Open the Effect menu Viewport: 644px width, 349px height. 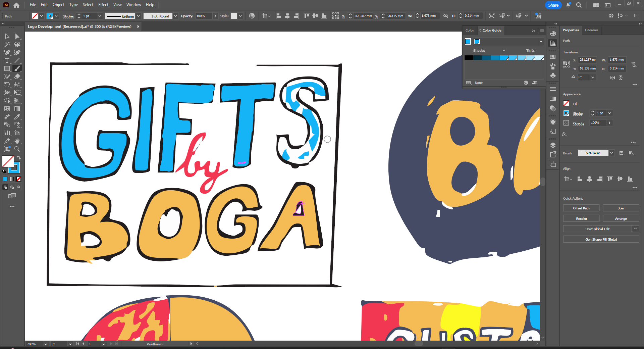103,5
